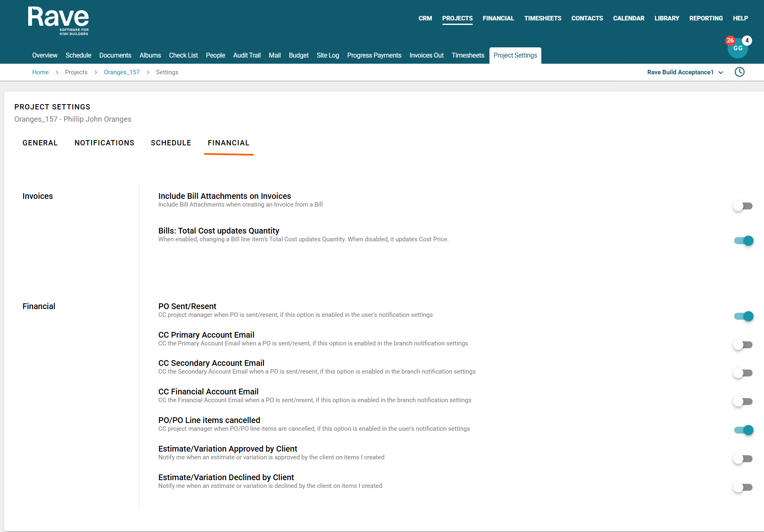The height and width of the screenshot is (532, 764).
Task: Switch to the Audit Trail tab
Action: [x=247, y=56]
